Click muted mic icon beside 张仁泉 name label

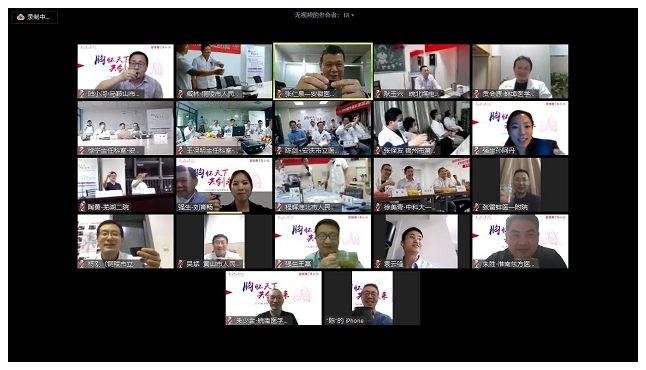[x=280, y=94]
